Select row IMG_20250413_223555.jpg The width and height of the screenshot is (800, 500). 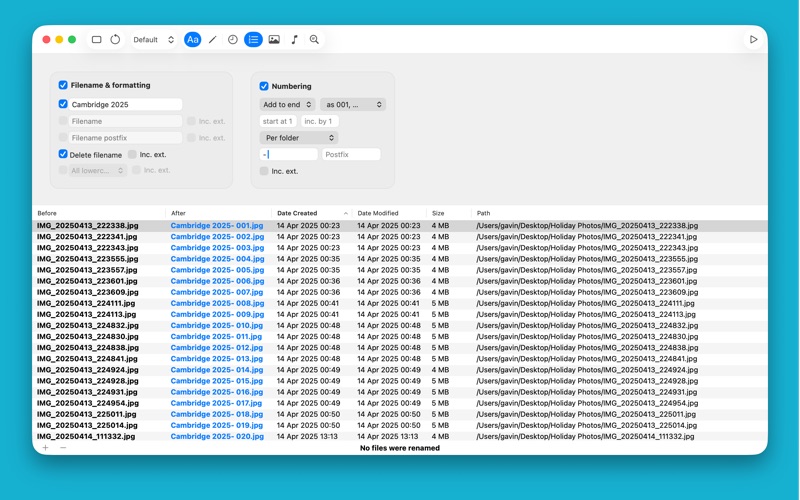(x=399, y=259)
